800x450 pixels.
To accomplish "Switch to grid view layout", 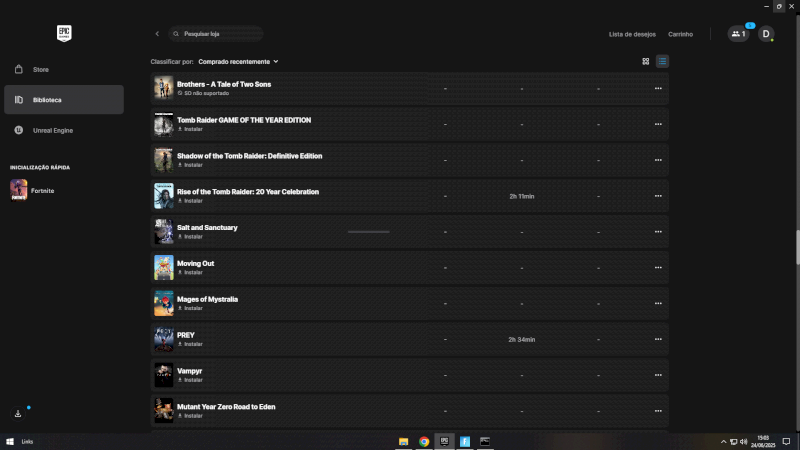I will point(645,61).
